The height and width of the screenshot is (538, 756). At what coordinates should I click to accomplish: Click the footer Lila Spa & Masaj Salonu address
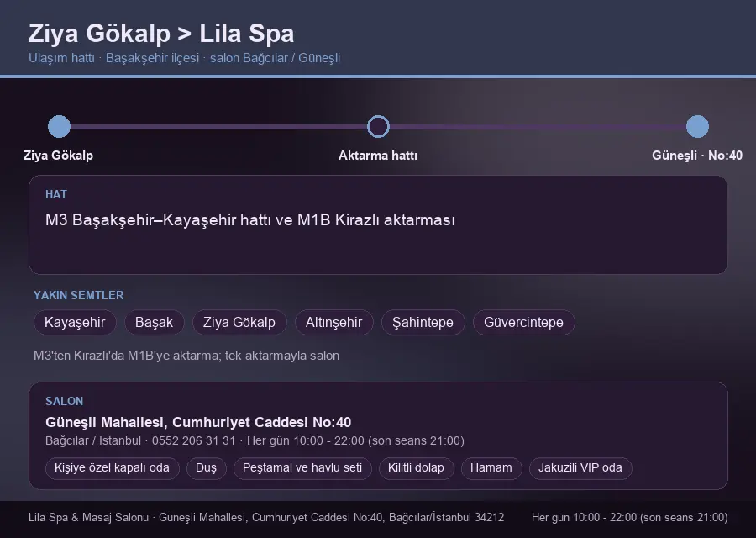coord(266,517)
